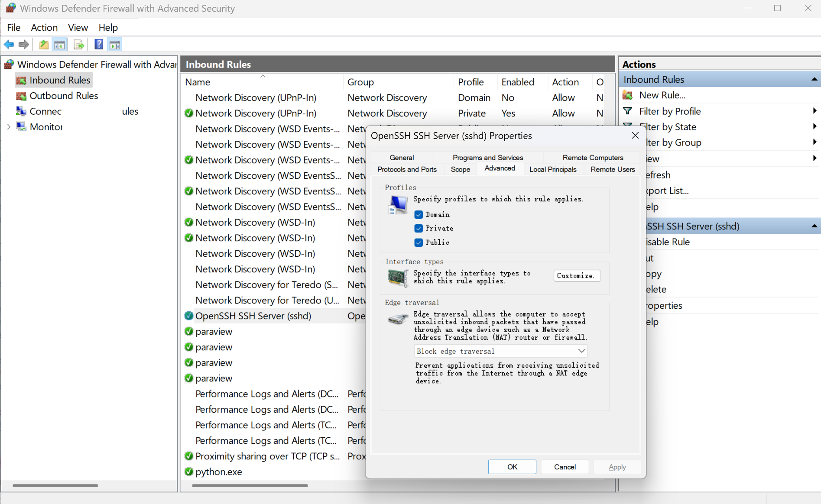Viewport: 821px width, 504px height.
Task: Expand Filter by Profile submenu arrow
Action: (815, 111)
